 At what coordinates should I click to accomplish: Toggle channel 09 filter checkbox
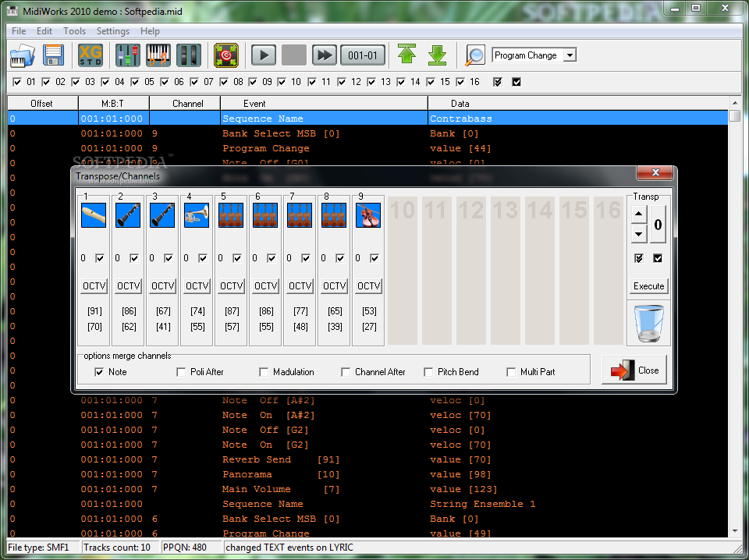(x=253, y=82)
